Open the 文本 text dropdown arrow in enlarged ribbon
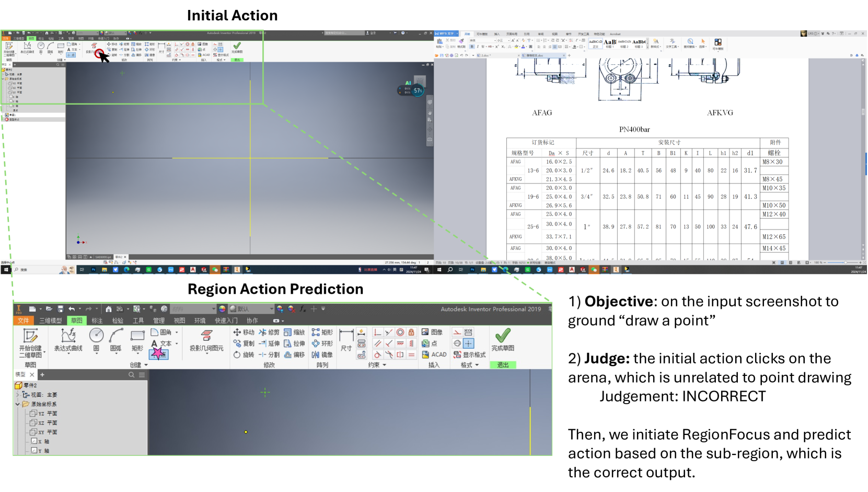 coord(177,344)
